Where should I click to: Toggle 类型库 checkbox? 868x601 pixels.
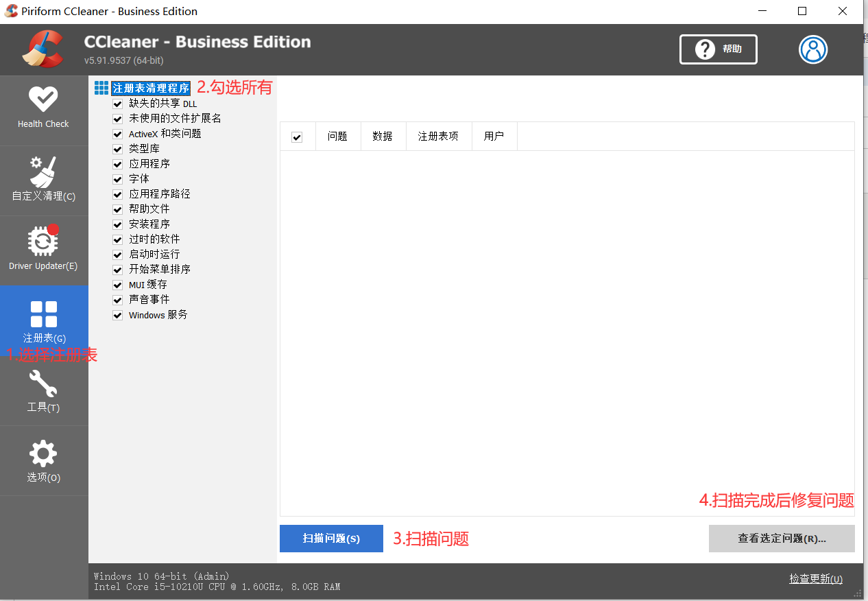tap(117, 149)
